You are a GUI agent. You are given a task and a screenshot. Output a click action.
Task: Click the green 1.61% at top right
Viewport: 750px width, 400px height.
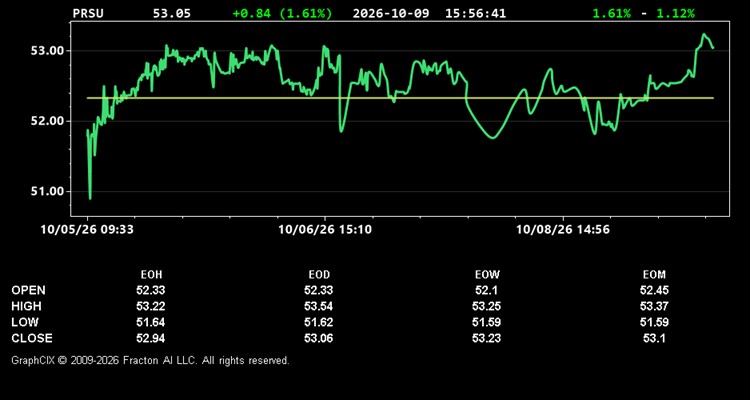(x=611, y=13)
